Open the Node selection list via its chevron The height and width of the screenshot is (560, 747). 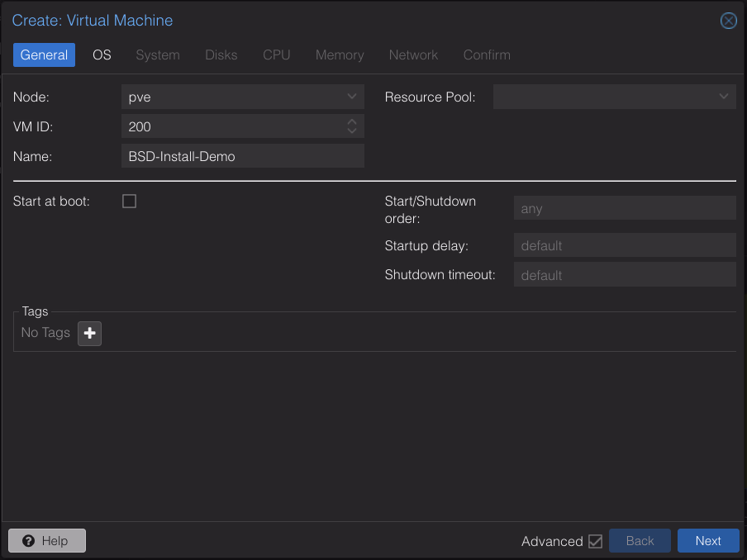[353, 97]
